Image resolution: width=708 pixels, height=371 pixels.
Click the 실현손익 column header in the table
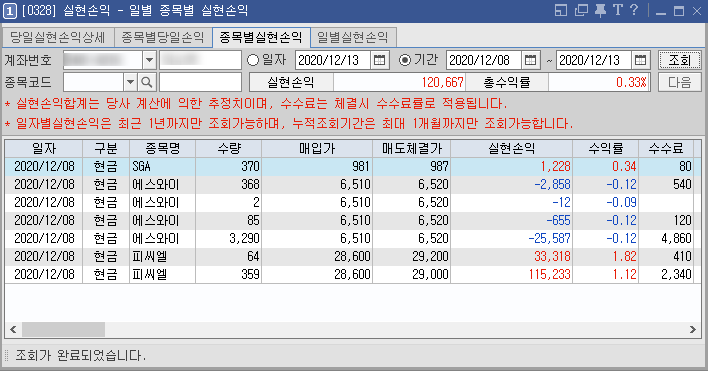pyautogui.click(x=512, y=148)
